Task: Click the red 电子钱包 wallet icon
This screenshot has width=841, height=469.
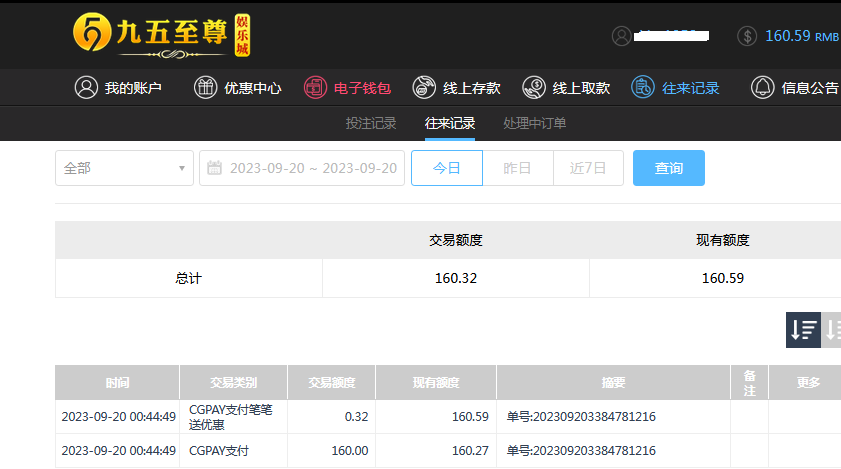Action: point(315,87)
